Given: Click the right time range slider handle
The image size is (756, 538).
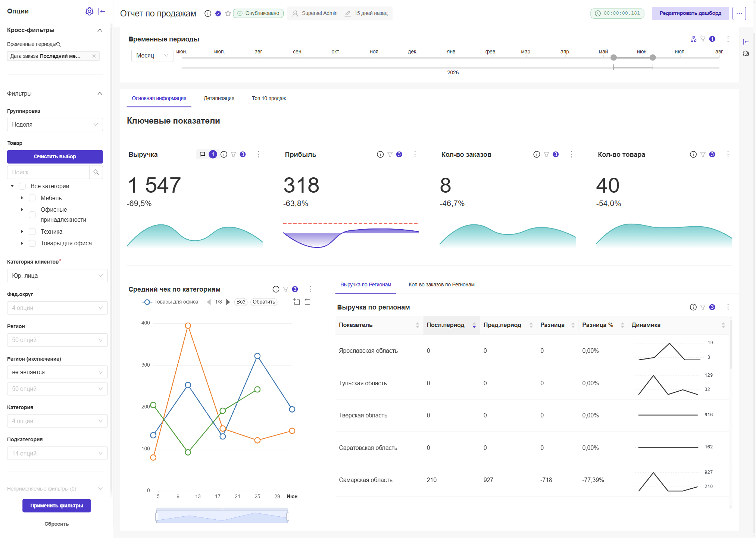Looking at the screenshot, I should tap(653, 57).
